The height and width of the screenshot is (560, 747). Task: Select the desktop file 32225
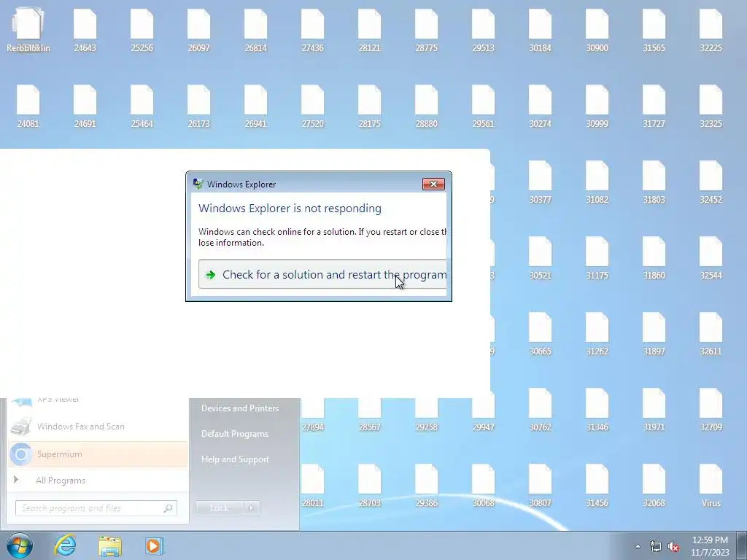tap(711, 31)
